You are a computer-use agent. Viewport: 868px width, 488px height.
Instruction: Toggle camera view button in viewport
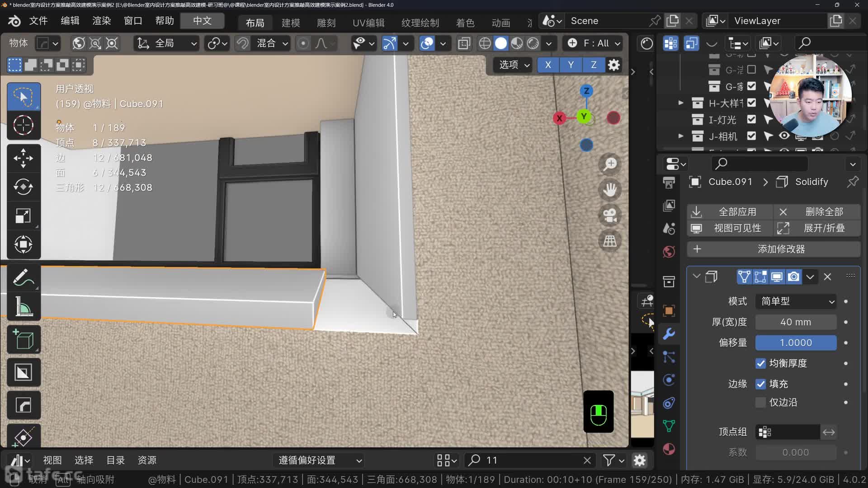pos(610,215)
